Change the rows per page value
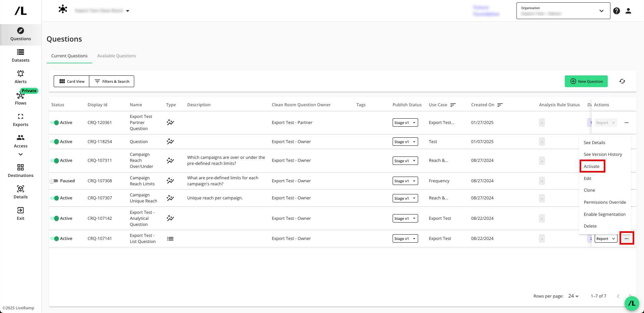Screen dimensions: 644x313 pyautogui.click(x=574, y=296)
